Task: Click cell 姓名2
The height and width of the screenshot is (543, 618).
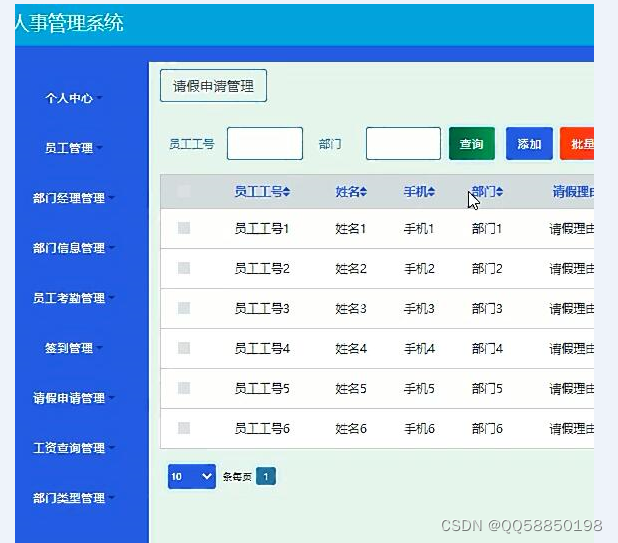Action: (351, 269)
